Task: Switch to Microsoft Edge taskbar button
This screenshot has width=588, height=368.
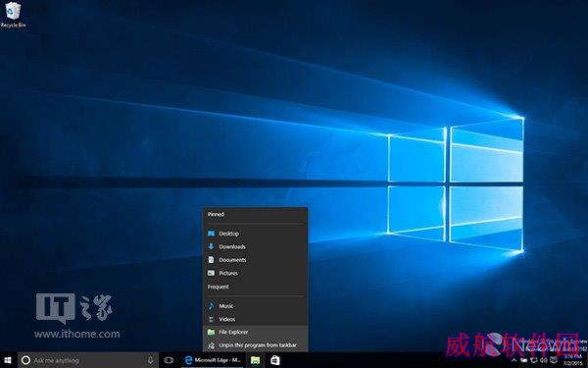Action: 213,360
